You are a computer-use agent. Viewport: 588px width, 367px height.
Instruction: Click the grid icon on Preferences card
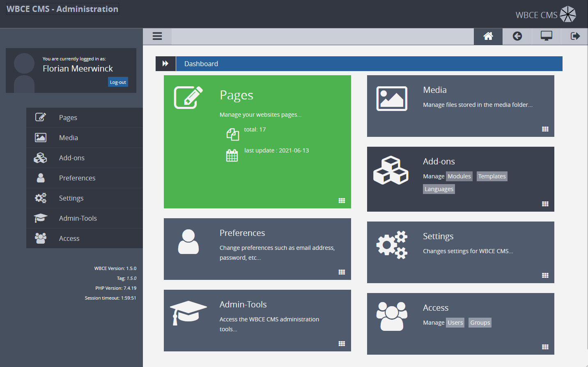coord(342,272)
